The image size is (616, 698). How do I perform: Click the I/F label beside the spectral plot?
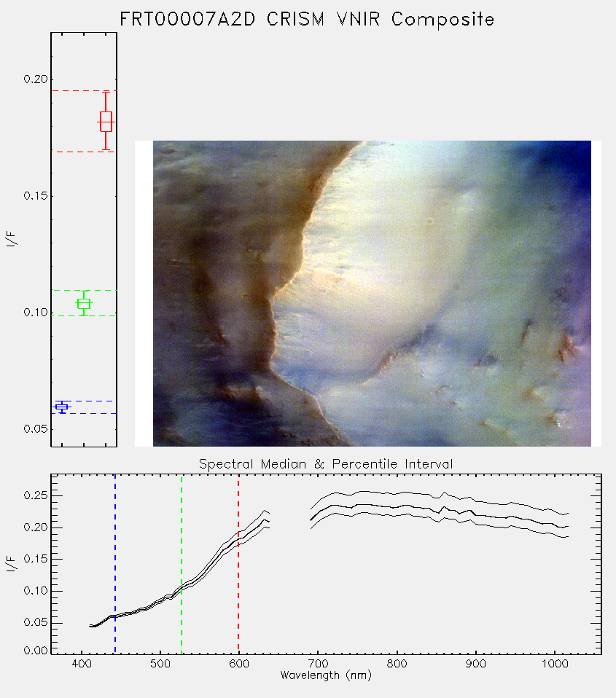click(x=12, y=563)
